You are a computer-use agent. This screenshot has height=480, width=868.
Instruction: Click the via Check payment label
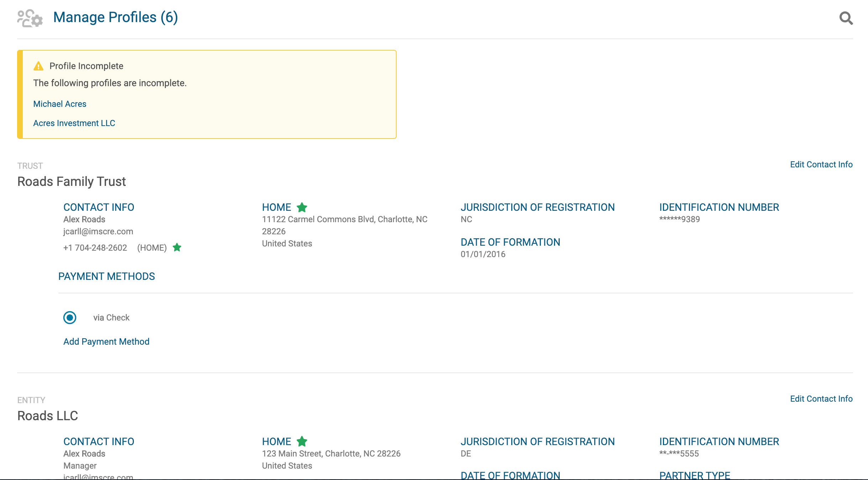(x=111, y=318)
